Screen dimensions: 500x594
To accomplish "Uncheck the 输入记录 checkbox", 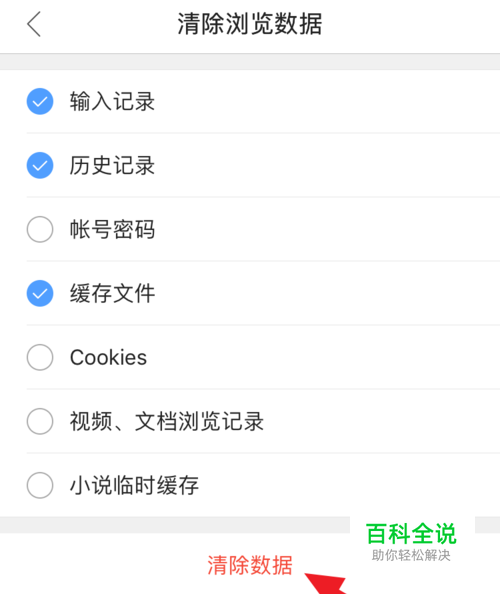I will pos(40,102).
